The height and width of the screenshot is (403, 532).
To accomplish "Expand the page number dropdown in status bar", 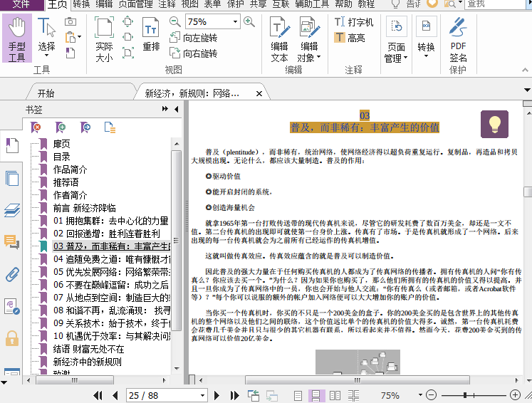I will (x=202, y=395).
